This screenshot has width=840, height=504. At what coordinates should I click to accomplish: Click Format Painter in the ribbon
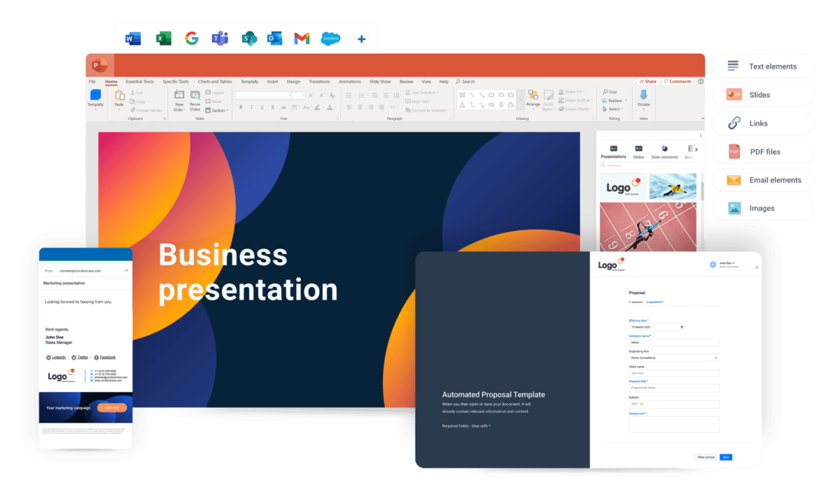tap(146, 110)
